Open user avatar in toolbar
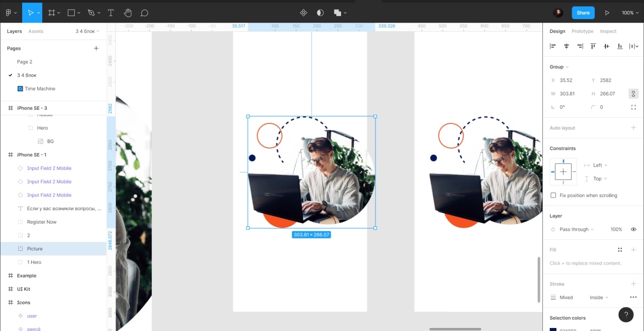 coord(558,13)
